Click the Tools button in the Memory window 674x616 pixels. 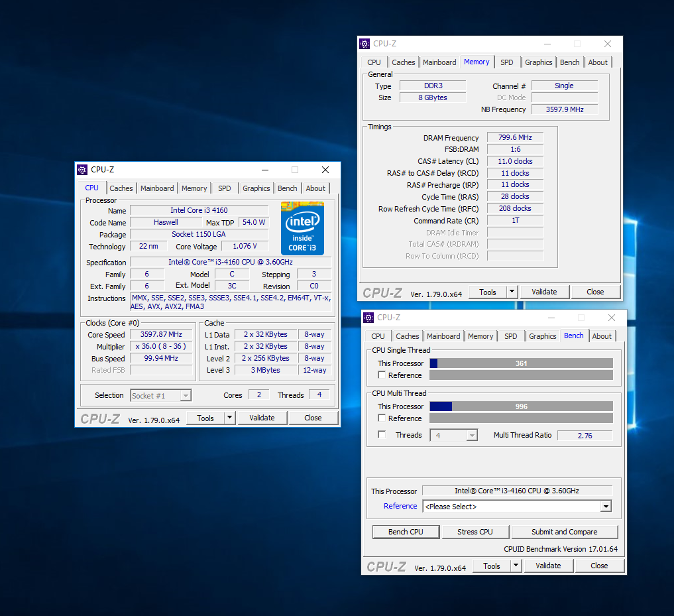click(x=488, y=292)
